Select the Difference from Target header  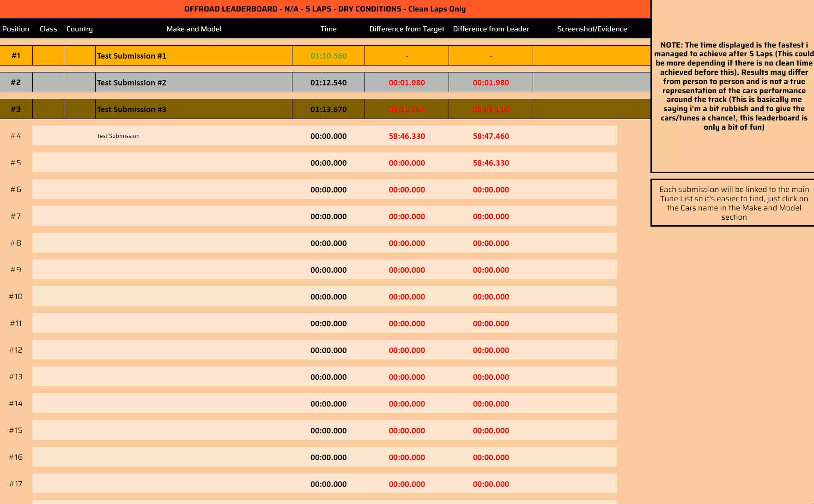point(407,29)
